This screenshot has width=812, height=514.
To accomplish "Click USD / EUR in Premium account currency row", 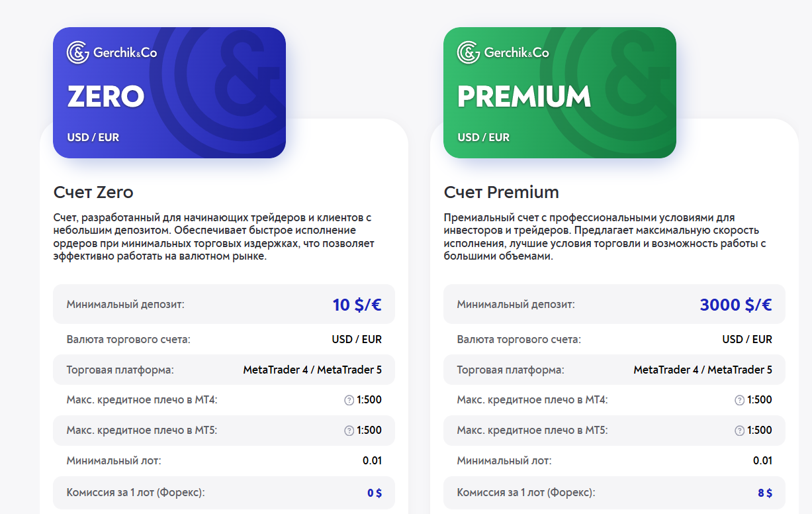I will click(x=747, y=339).
